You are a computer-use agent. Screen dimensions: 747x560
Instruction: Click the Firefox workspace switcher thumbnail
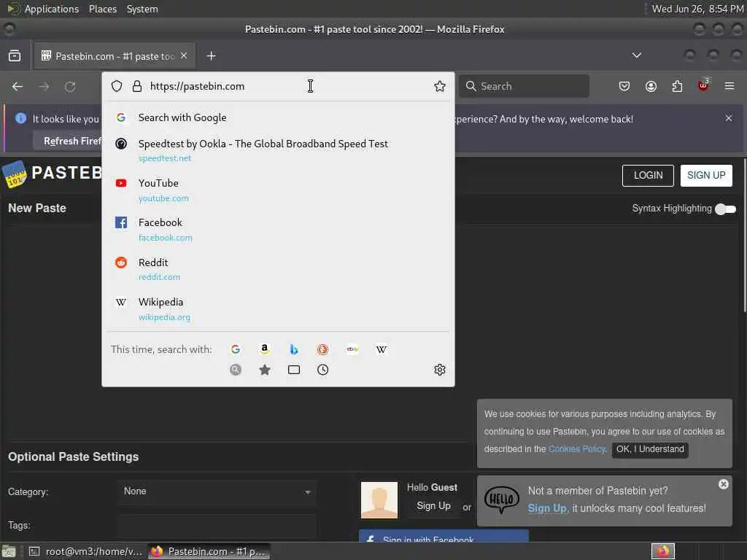pos(662,551)
